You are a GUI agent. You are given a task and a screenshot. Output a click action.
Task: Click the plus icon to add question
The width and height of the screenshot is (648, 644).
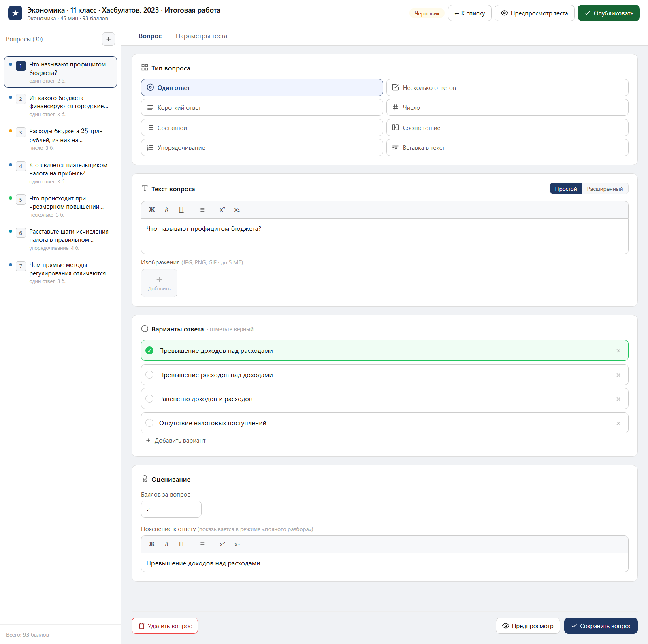click(108, 39)
